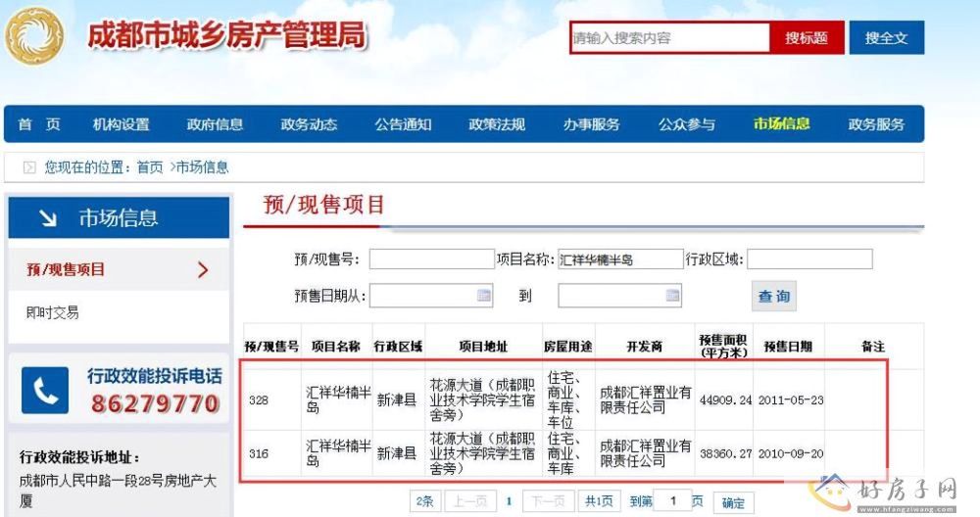Open calendar picker for start date

coord(484,295)
